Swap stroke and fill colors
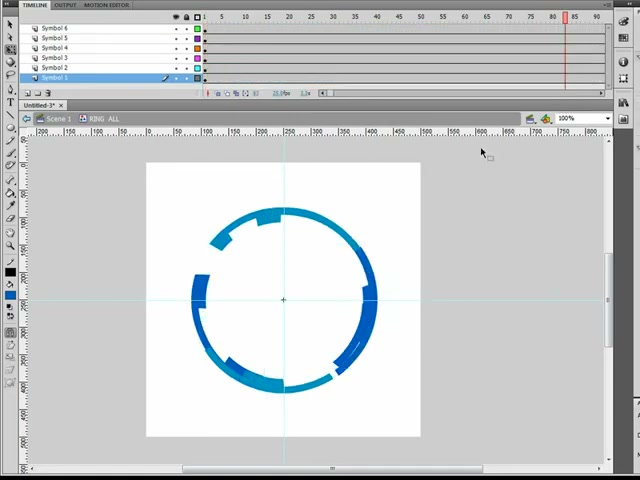This screenshot has height=480, width=640. tap(10, 316)
